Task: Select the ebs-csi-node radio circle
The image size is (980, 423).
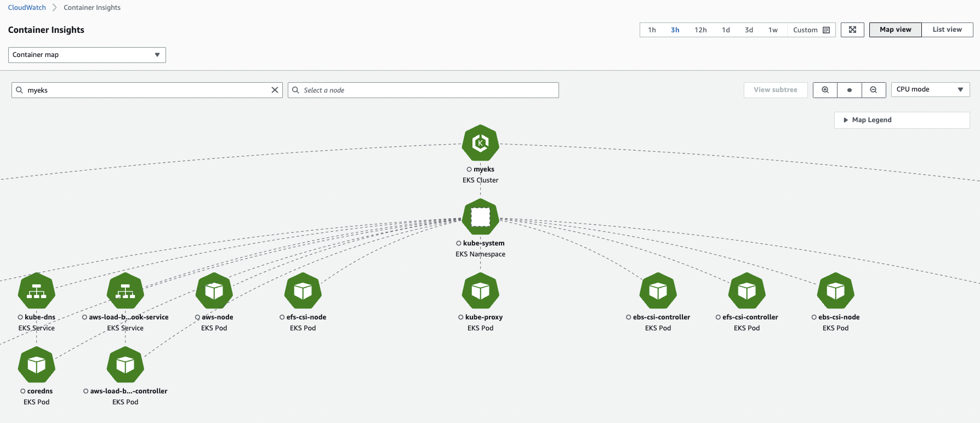Action: tap(814, 317)
